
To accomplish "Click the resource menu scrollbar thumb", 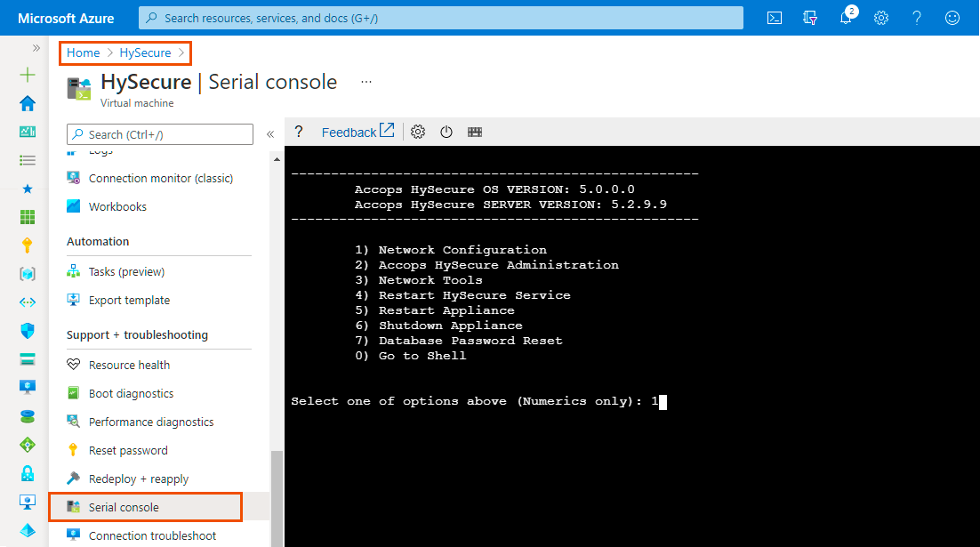I will pos(277,499).
